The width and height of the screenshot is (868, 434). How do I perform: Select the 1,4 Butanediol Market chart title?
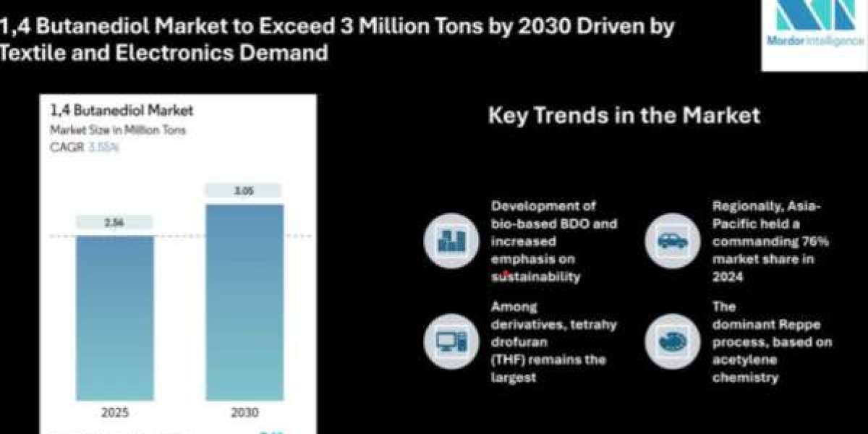click(x=122, y=111)
